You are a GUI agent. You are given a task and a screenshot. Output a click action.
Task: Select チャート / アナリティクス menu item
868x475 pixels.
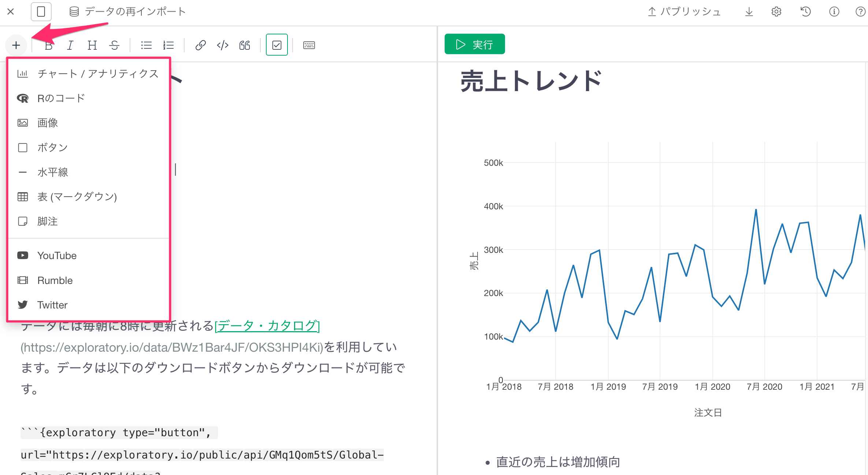coord(88,74)
